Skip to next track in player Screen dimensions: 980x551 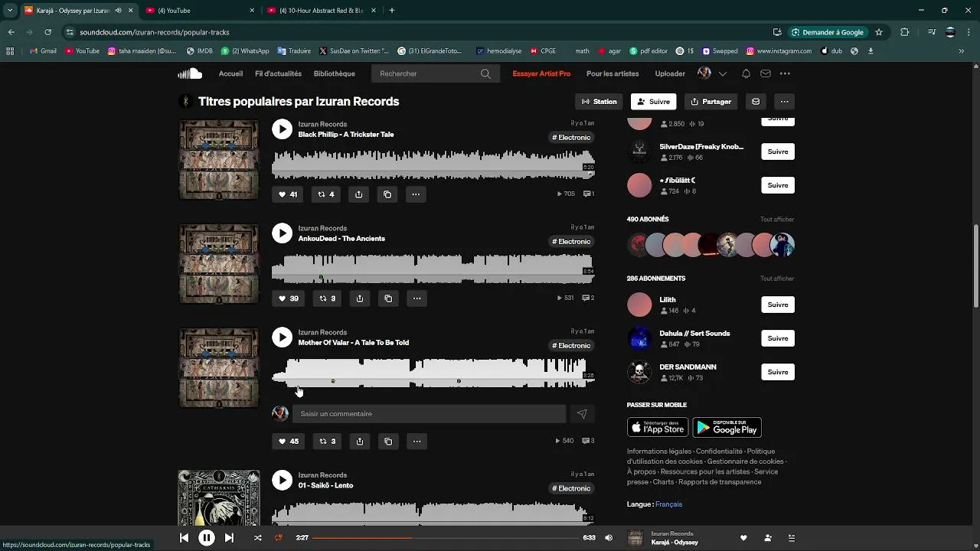[229, 538]
